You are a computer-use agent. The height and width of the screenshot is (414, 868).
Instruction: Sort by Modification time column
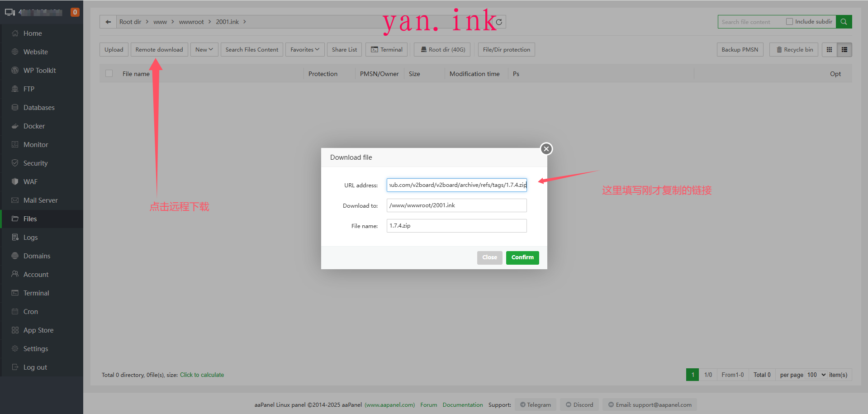(x=474, y=74)
